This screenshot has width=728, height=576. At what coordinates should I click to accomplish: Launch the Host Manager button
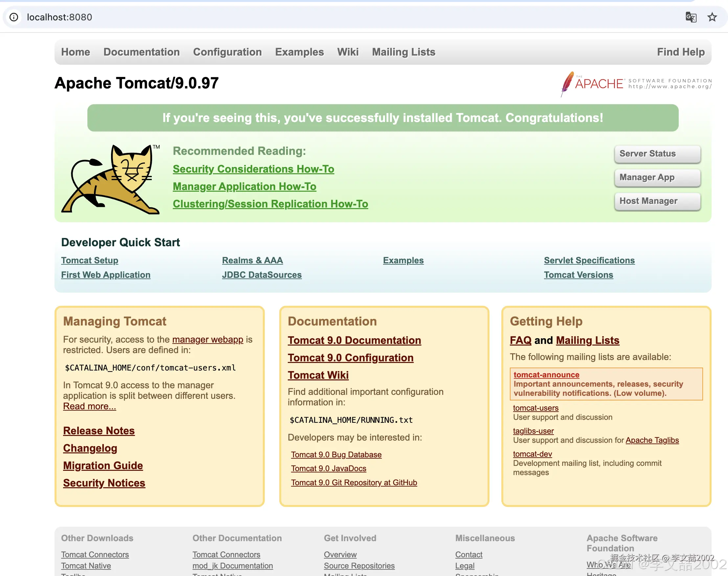(657, 201)
